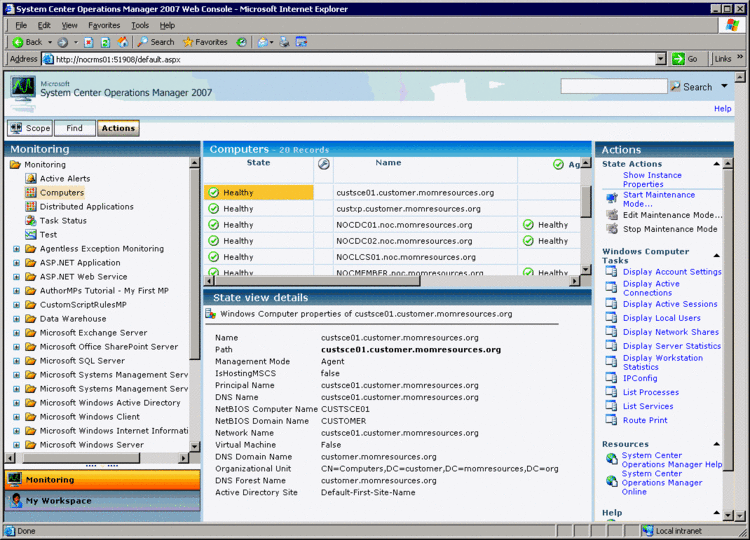Click the Route Print task icon
Viewport: 750px width, 540px height.
pyautogui.click(x=611, y=420)
